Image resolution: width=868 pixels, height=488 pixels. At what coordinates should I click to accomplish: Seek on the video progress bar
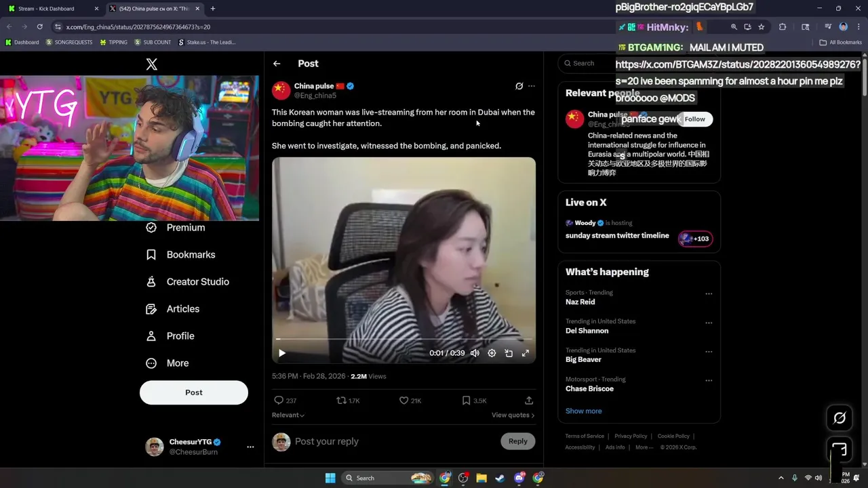point(403,339)
